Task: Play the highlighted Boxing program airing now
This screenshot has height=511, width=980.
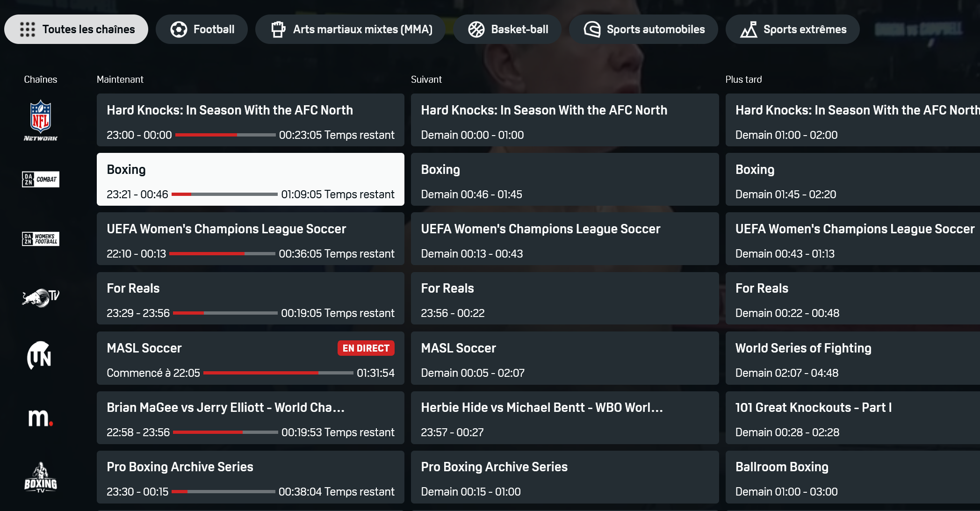Action: [251, 179]
